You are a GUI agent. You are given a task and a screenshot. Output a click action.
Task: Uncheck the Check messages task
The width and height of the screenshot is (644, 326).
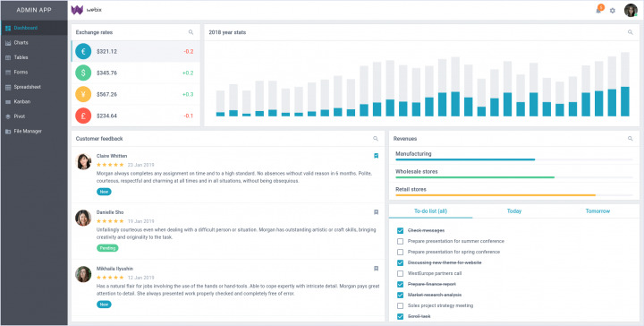tap(400, 231)
